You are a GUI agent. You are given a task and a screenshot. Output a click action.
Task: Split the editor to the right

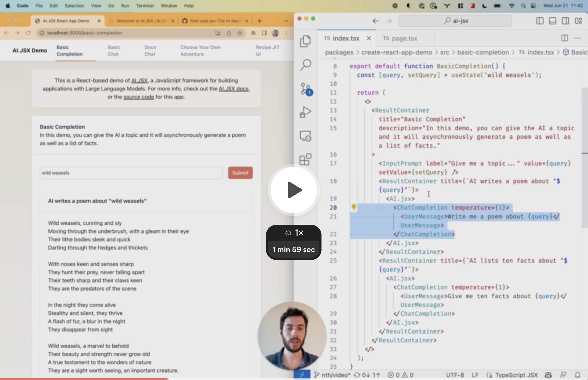click(565, 38)
